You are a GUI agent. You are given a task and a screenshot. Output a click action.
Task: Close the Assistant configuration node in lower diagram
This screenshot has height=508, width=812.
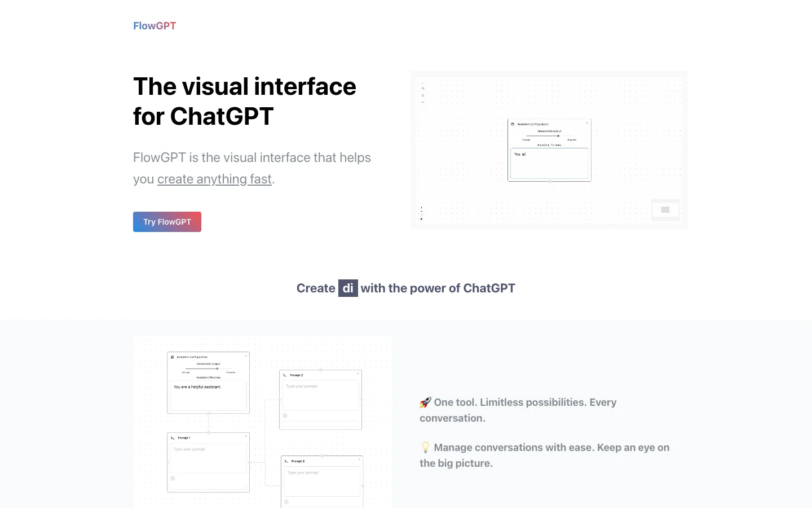246,356
